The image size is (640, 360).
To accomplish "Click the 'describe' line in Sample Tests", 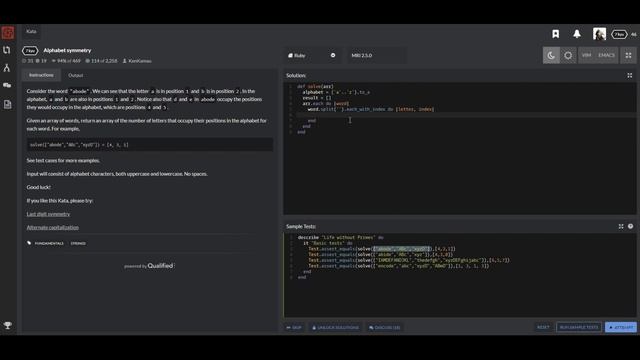I will tap(340, 238).
